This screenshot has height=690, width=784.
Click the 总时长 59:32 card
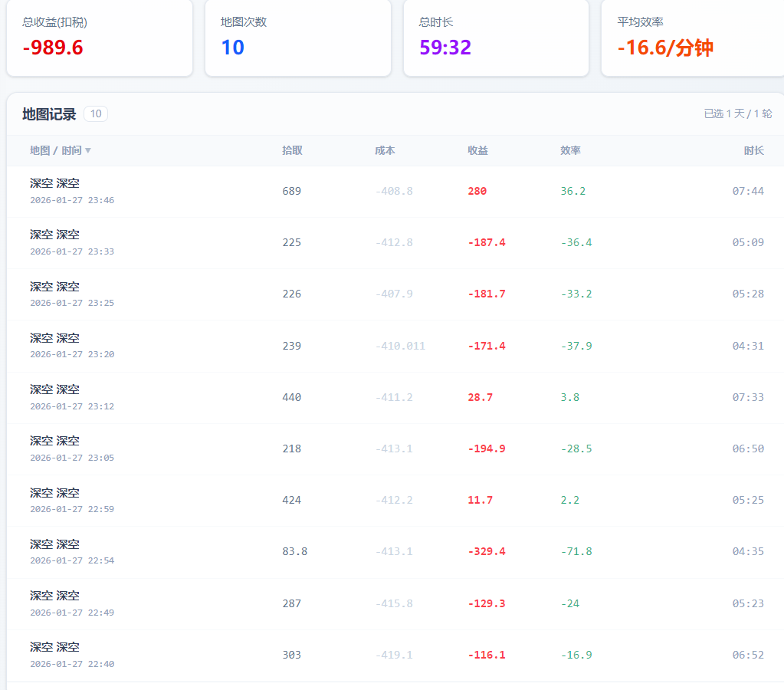496,38
